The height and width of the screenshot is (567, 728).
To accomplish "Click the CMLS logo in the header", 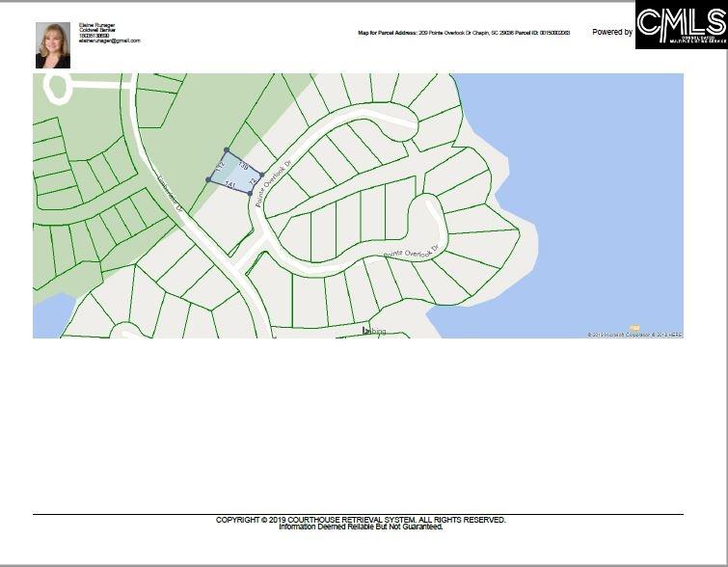I will (681, 25).
